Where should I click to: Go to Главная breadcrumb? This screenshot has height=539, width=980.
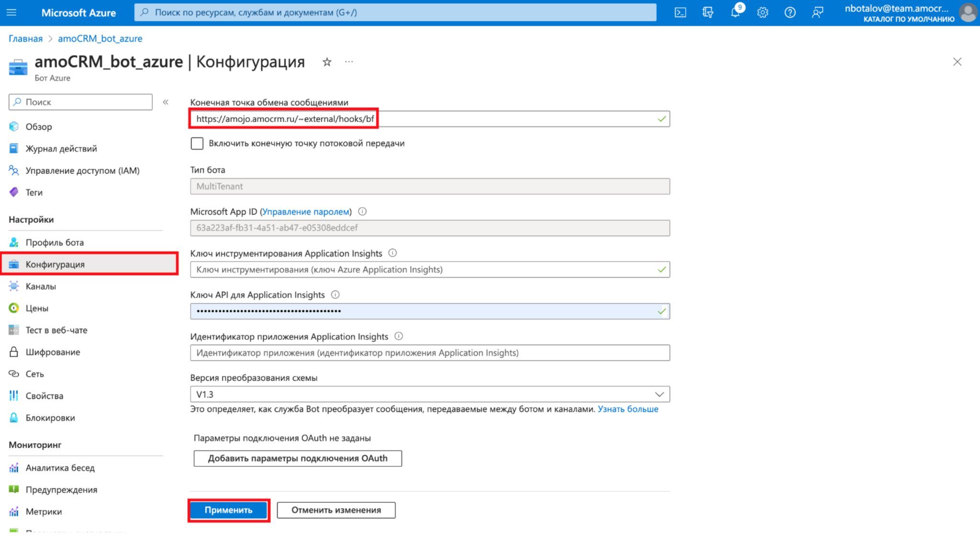click(x=25, y=39)
